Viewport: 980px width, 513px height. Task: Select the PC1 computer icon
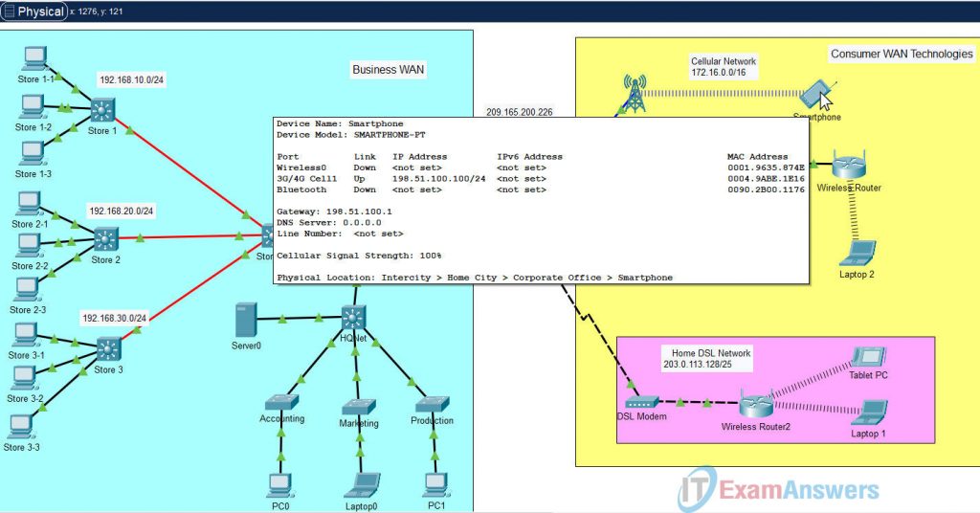point(435,485)
